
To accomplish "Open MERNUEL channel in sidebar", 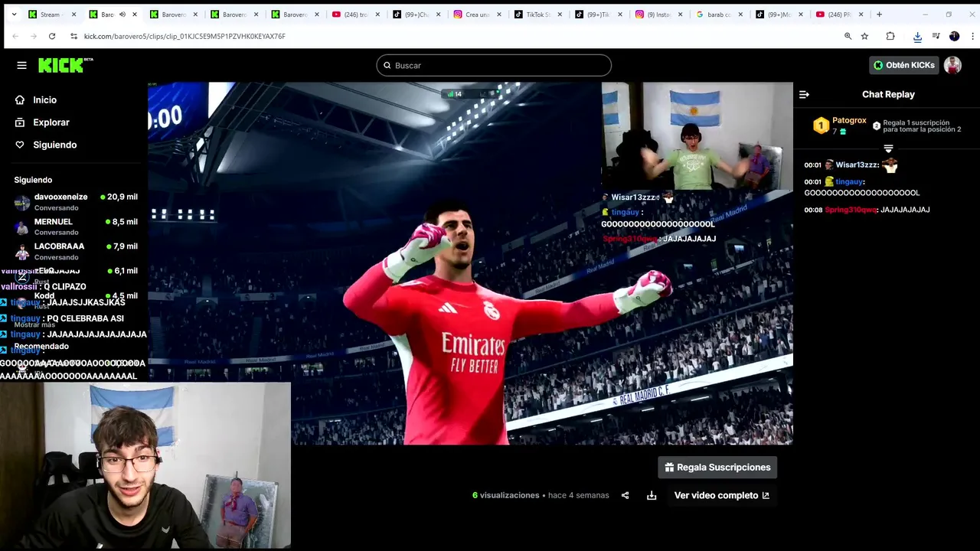I will click(75, 227).
